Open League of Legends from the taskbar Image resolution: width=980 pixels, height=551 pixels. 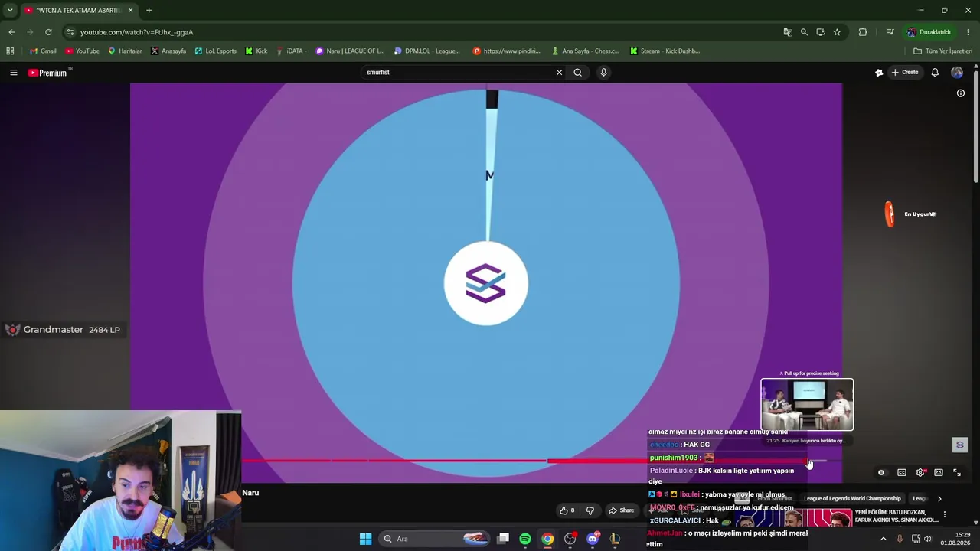click(615, 539)
